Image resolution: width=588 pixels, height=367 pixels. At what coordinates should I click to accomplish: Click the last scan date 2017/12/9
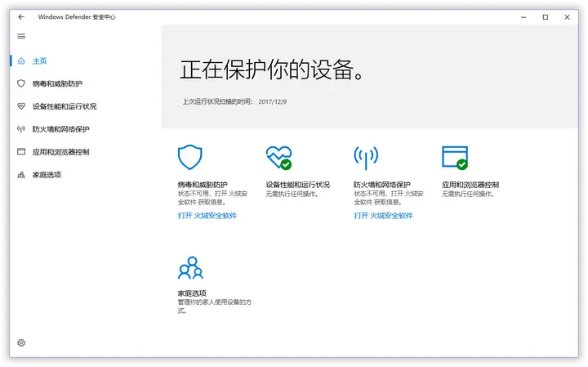click(x=273, y=101)
